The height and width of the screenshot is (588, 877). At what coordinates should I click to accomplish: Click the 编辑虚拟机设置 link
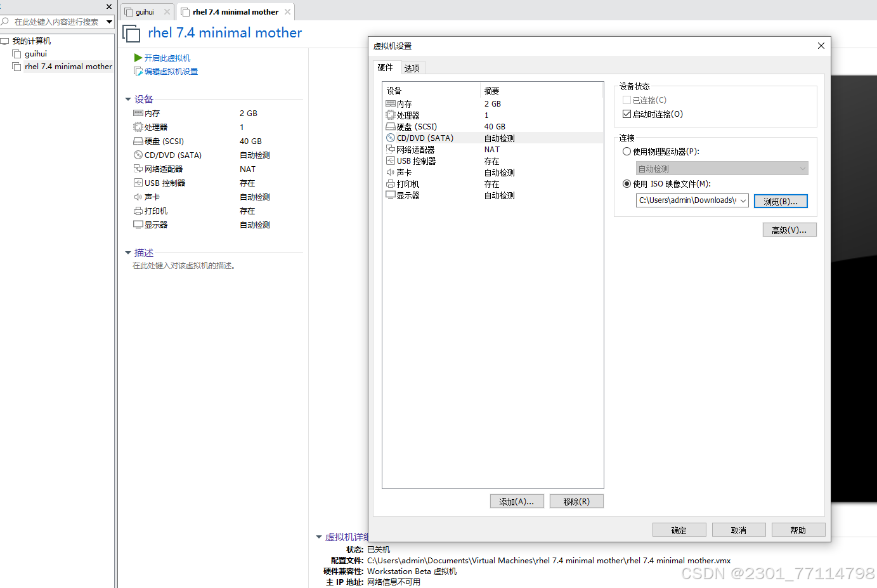pyautogui.click(x=171, y=71)
